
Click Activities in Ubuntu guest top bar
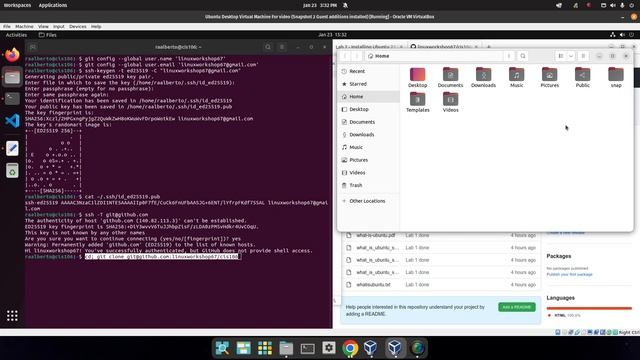click(16, 35)
